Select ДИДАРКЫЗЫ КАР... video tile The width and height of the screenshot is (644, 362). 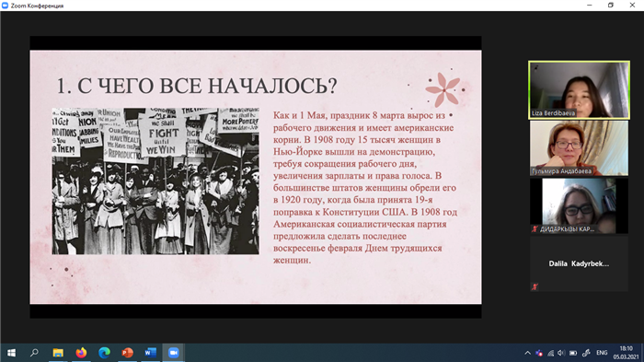click(579, 206)
